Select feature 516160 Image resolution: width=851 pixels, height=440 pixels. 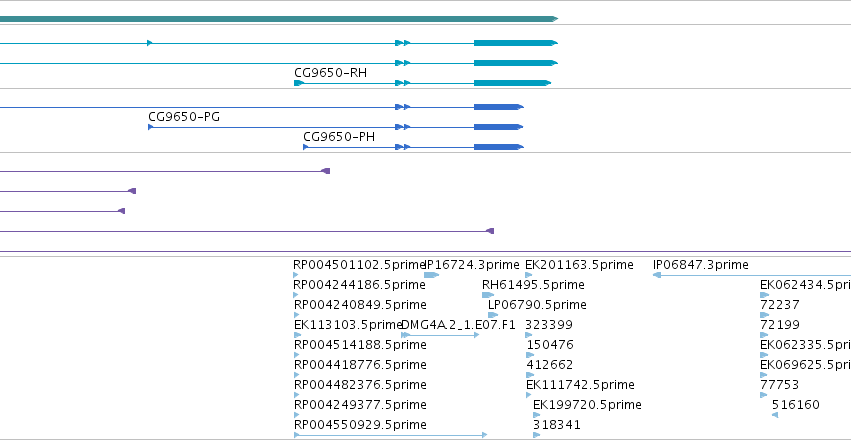(x=796, y=405)
